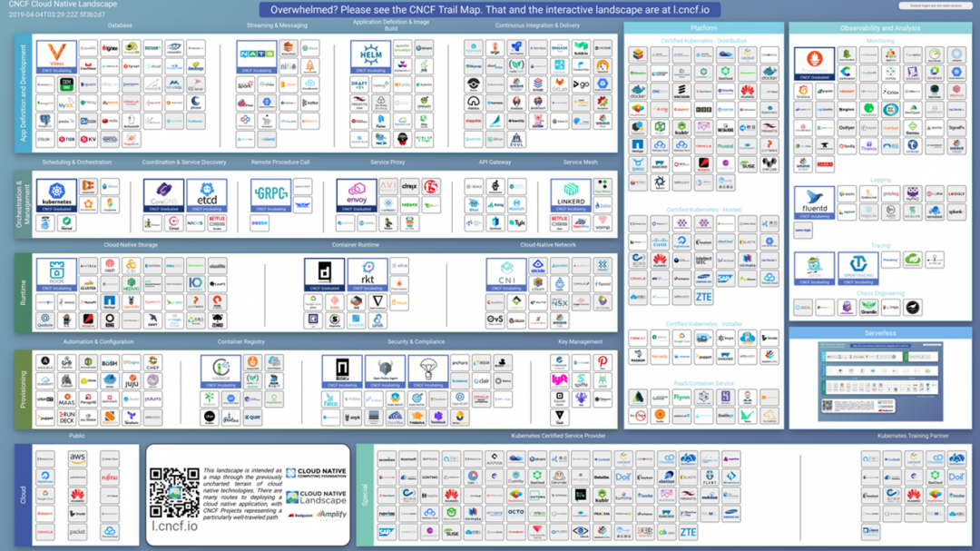Click the juju logo card
The height and width of the screenshot is (551, 980).
click(132, 381)
